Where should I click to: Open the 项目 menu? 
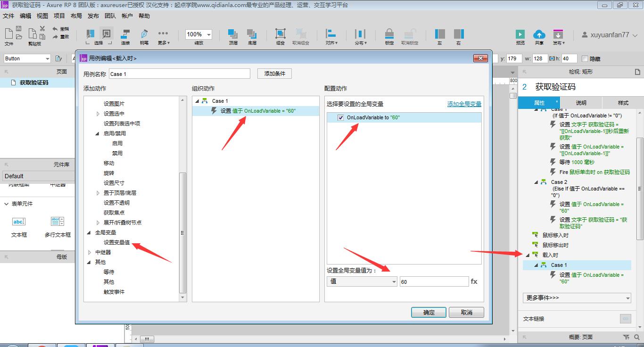tap(59, 16)
